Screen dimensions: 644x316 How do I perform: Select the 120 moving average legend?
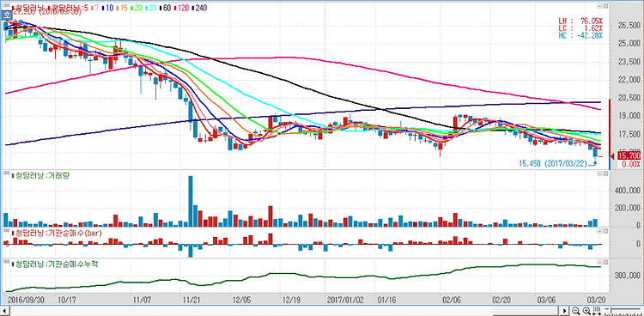click(181, 8)
